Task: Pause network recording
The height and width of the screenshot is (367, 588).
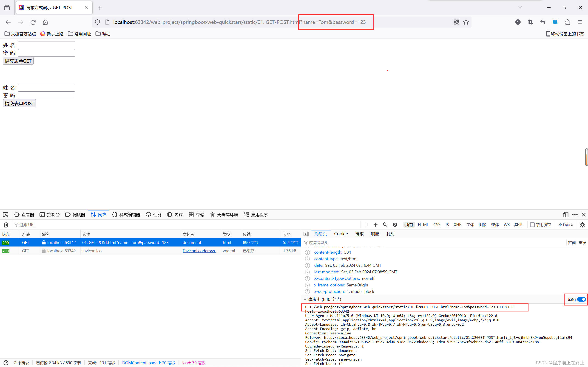Action: pyautogui.click(x=366, y=224)
